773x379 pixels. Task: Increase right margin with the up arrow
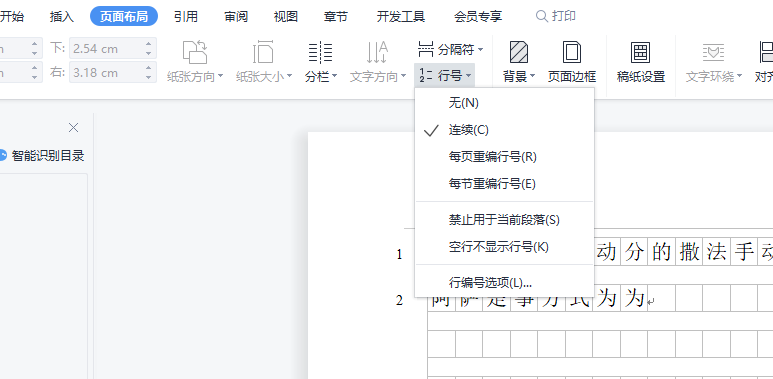pos(149,68)
